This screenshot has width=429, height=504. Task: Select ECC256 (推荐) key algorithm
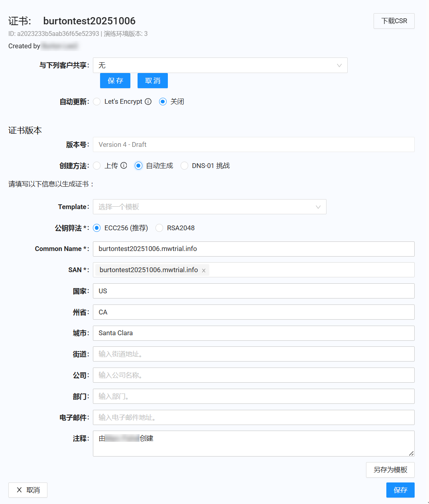[97, 228]
